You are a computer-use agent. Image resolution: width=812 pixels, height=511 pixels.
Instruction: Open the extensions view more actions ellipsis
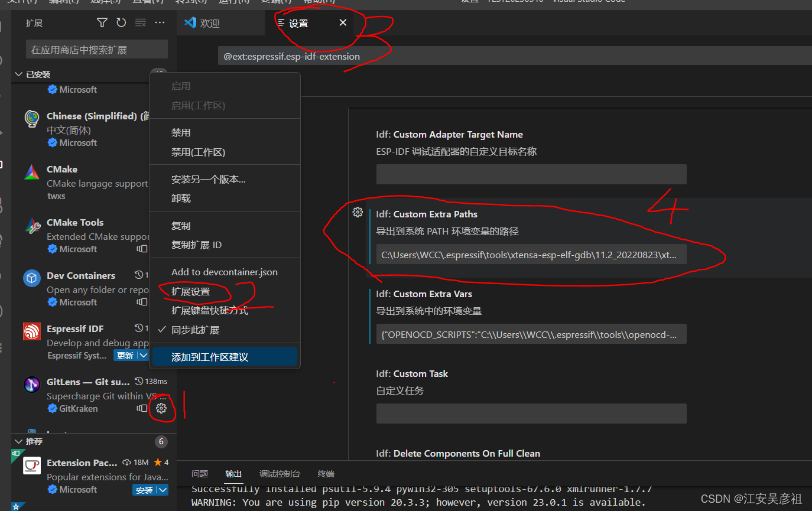click(x=160, y=22)
